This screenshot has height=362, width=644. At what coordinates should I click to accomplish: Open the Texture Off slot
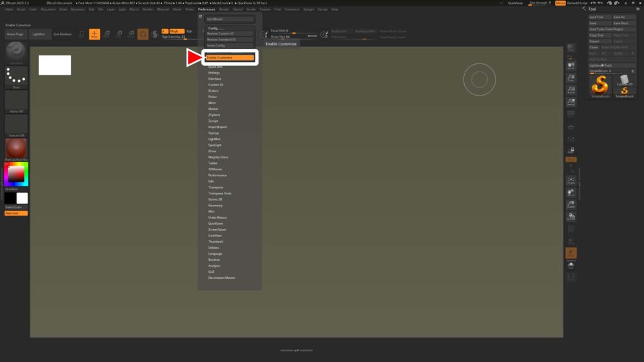(16, 124)
